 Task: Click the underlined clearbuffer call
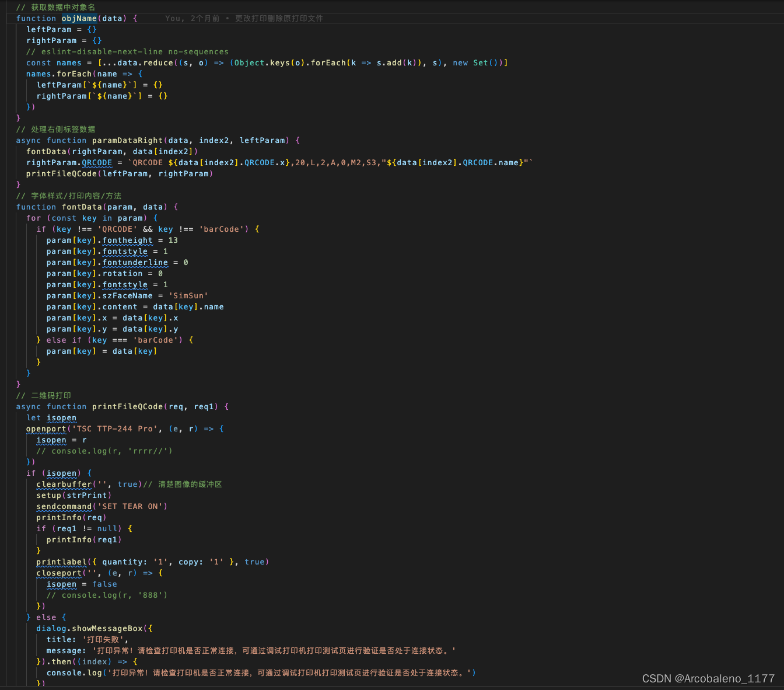point(64,484)
